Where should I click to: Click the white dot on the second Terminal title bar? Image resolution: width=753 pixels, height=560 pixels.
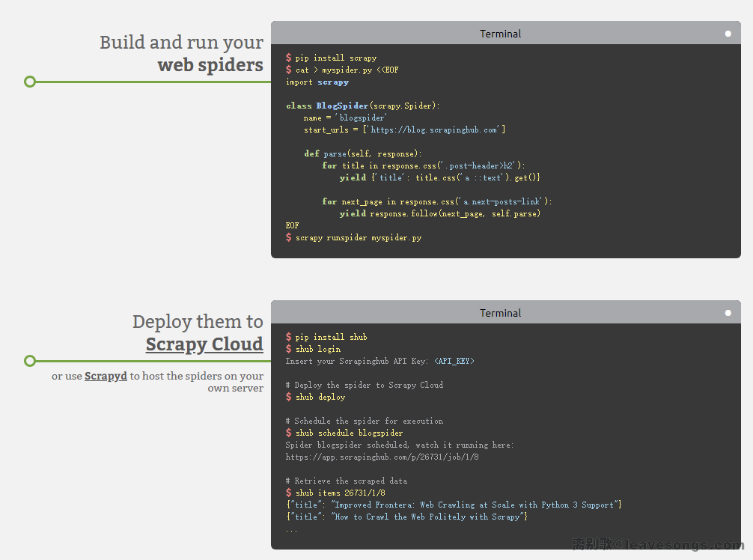728,313
